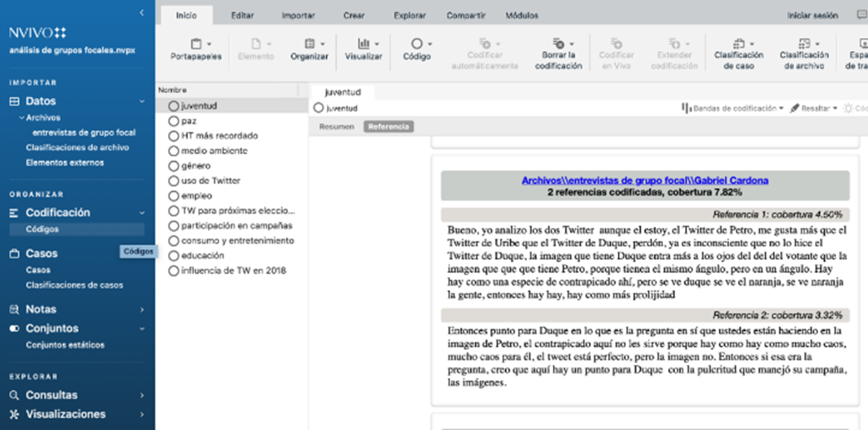Select the 'medio ambiente' code circle
The width and height of the screenshot is (868, 430).
pos(173,151)
